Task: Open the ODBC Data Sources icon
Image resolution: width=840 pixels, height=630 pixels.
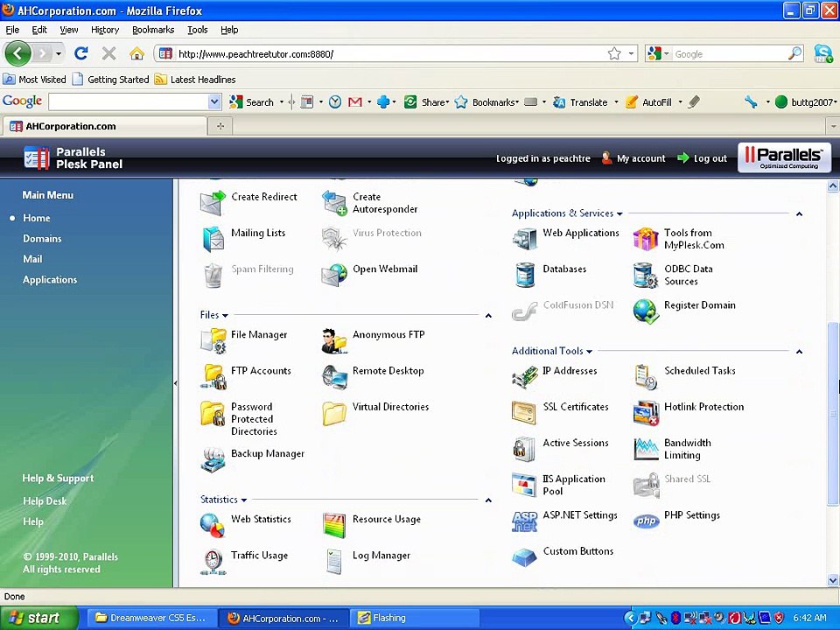Action: (x=646, y=275)
